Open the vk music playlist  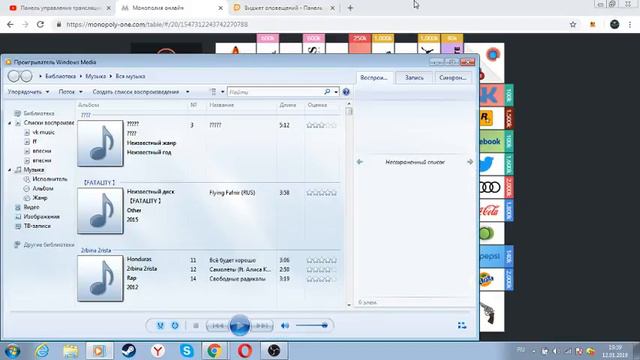[x=44, y=132]
